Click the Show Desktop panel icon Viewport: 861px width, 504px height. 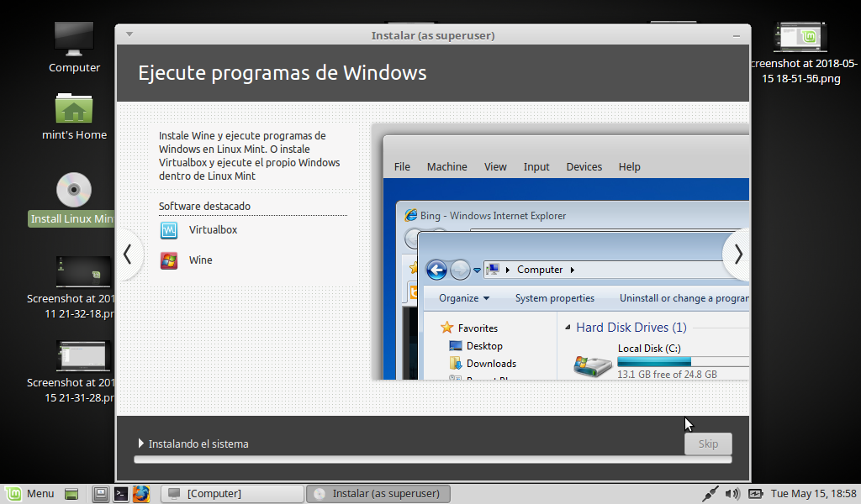click(x=72, y=494)
